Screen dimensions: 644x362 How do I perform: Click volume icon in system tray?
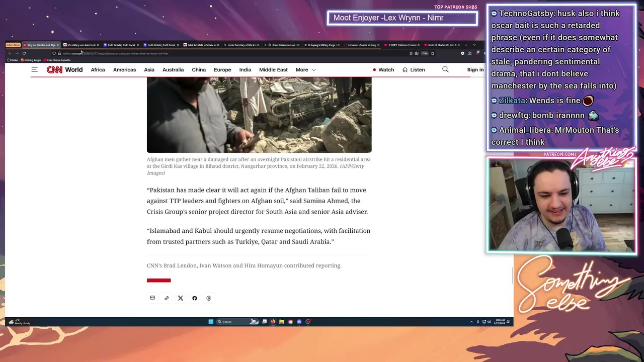[x=489, y=322]
